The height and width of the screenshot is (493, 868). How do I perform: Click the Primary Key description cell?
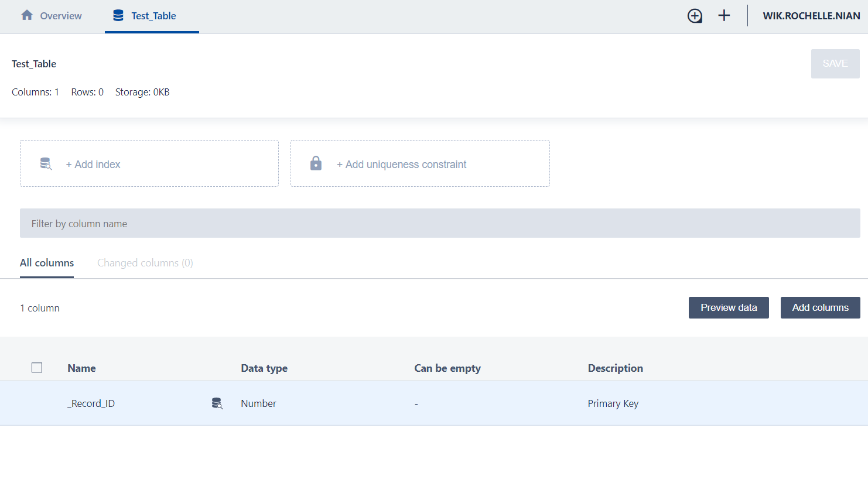(x=613, y=403)
